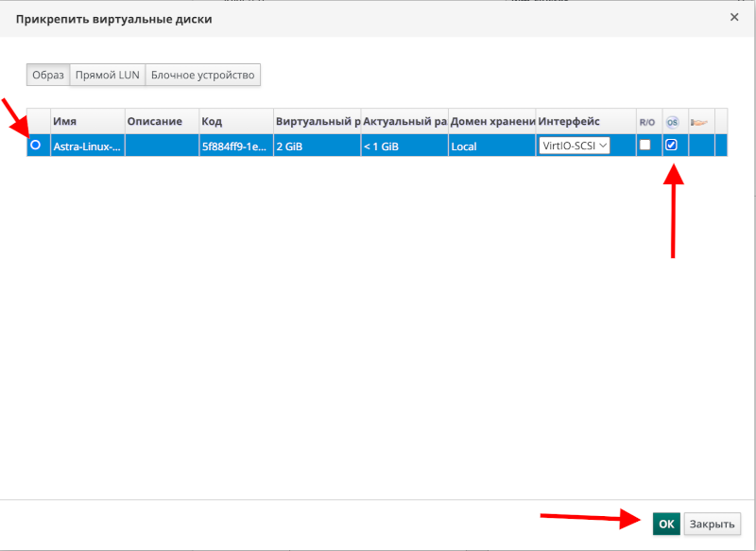756x551 pixels.
Task: Sort by Виртуальный размер column header
Action: (317, 122)
